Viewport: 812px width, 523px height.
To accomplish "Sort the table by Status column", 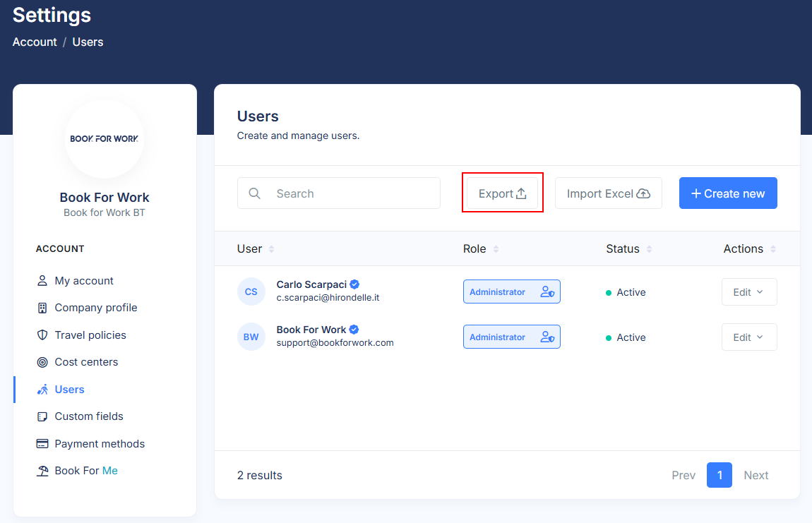I will coord(649,249).
